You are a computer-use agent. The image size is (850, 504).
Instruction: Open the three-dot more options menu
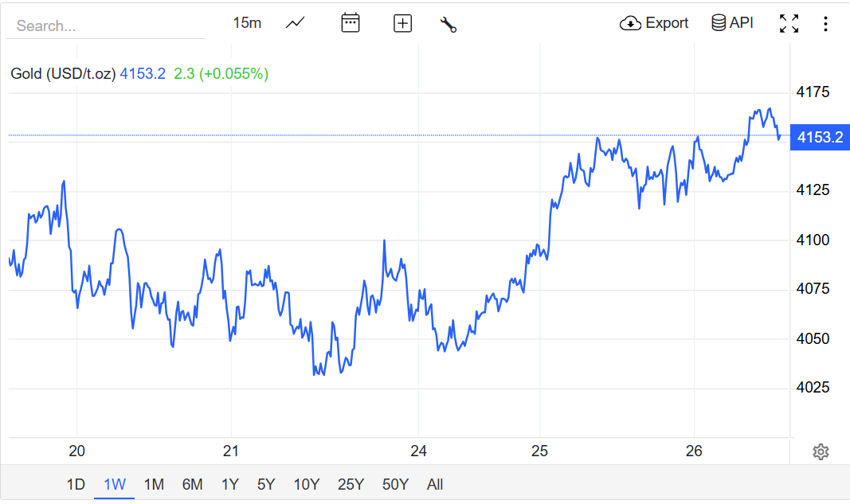(x=825, y=23)
